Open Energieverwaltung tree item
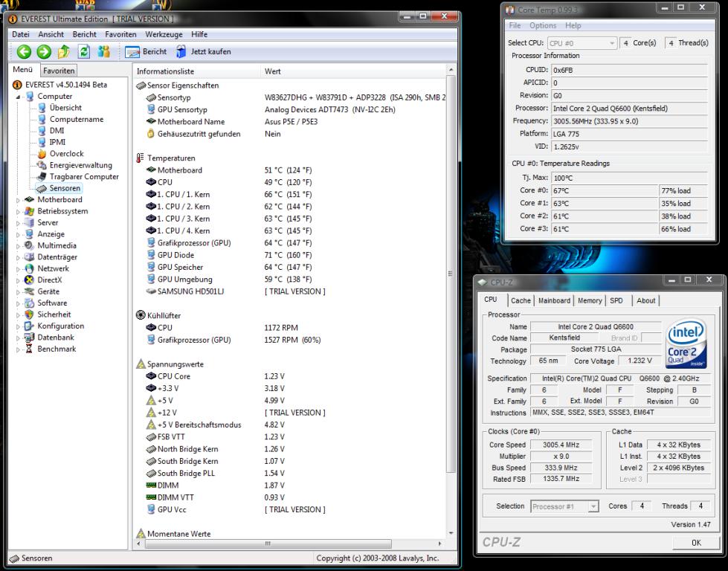 click(x=81, y=165)
